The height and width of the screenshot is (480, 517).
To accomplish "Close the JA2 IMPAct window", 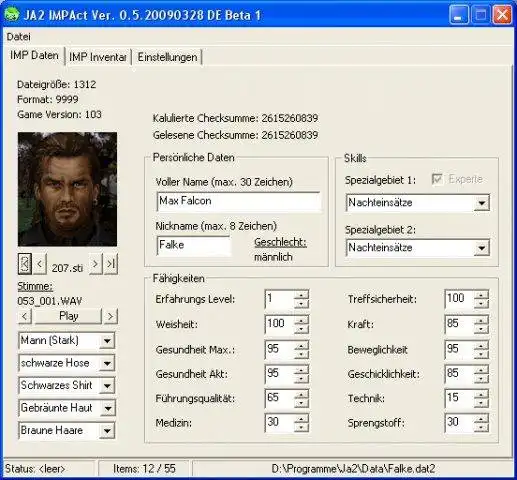I will tap(502, 15).
